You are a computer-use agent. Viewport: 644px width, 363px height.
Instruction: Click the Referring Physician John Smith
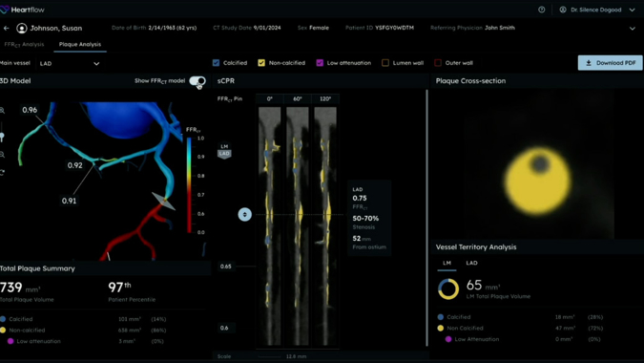[472, 28]
